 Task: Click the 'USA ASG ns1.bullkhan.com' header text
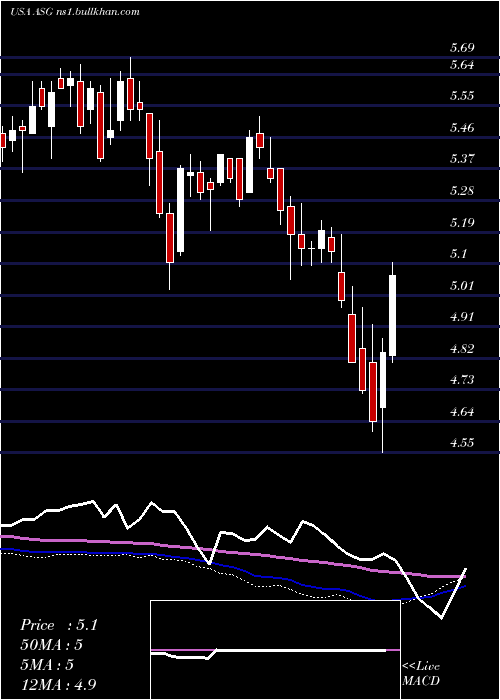tap(75, 12)
